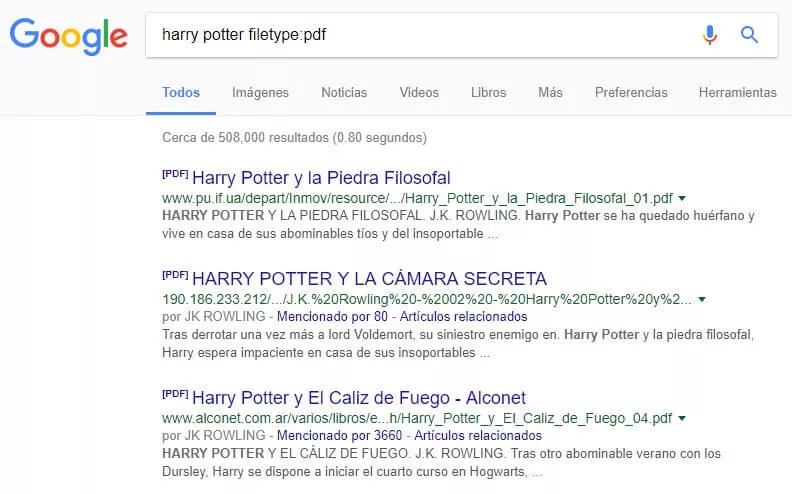Click the microphone voice search icon
This screenshot has height=494, width=792.
point(710,34)
